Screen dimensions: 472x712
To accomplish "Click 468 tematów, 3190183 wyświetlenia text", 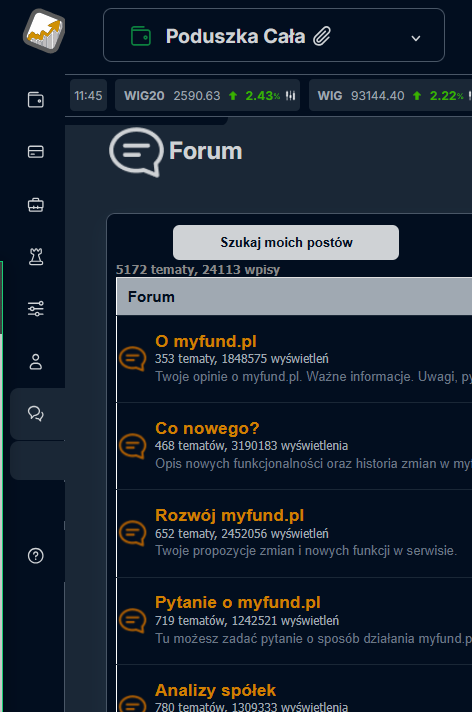I will (251, 446).
